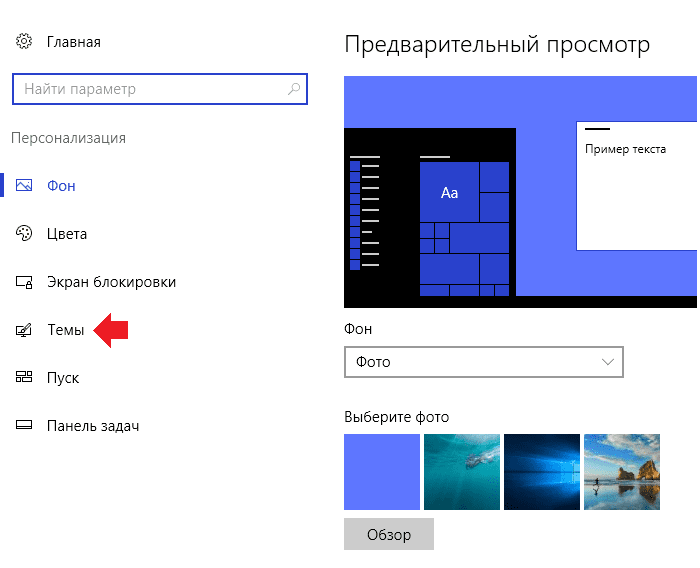This screenshot has width=700, height=568.
Task: Click the Aa tile in preview
Action: [x=449, y=192]
